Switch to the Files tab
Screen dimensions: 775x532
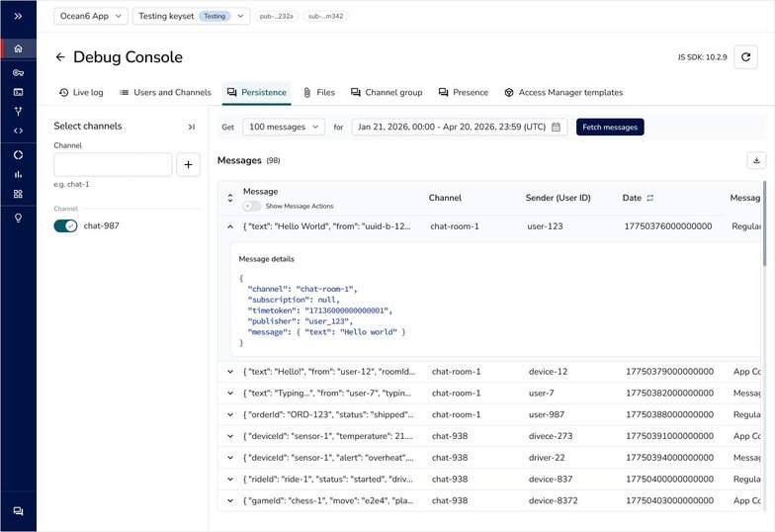pos(318,93)
